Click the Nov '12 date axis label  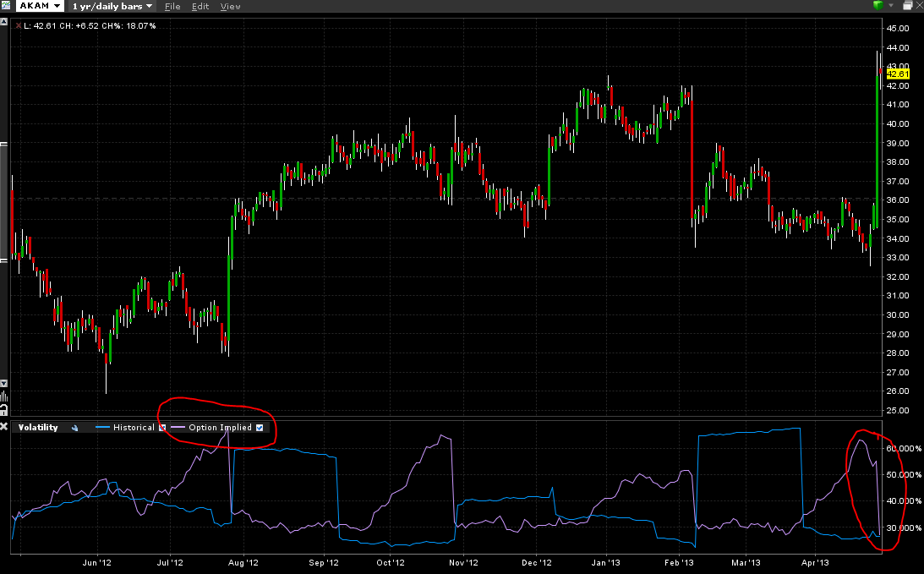463,562
